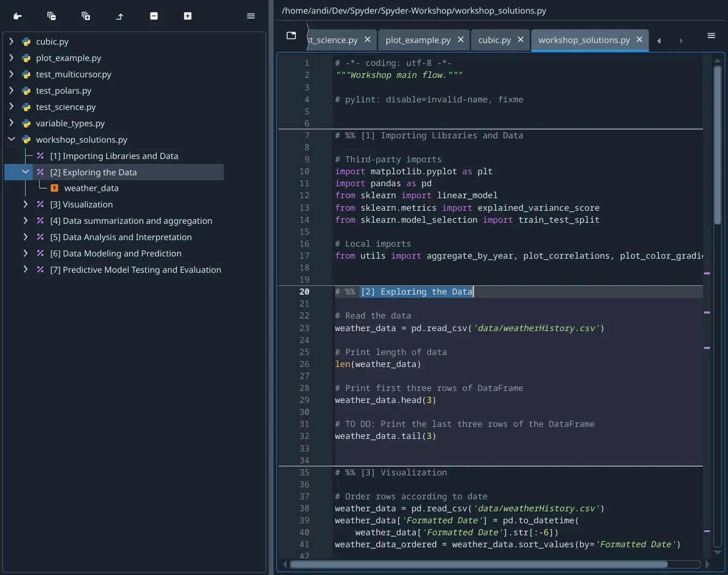This screenshot has width=728, height=575.
Task: Expand the '[3] Visualization' tree section
Action: coord(25,204)
